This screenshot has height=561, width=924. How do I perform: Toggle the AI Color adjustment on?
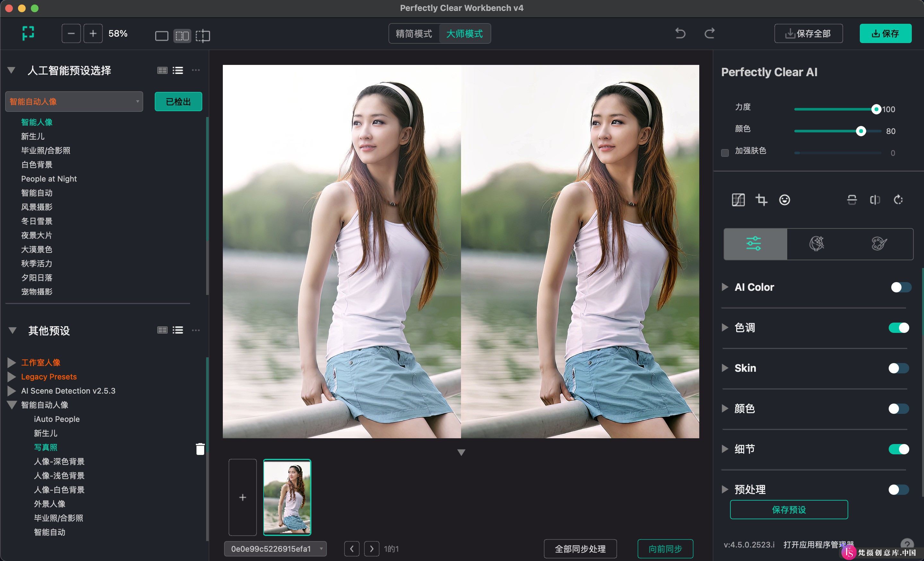click(899, 287)
